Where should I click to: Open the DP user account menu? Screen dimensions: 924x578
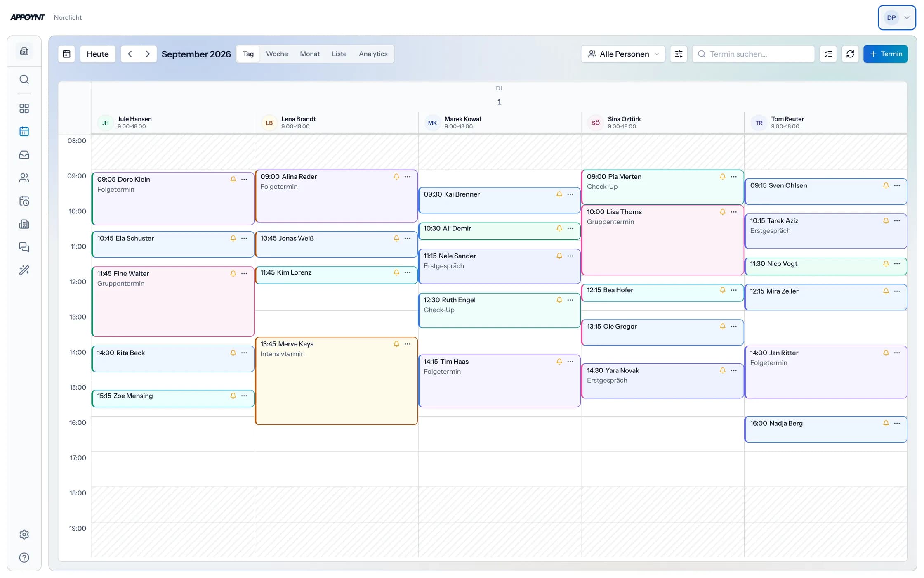tap(897, 18)
